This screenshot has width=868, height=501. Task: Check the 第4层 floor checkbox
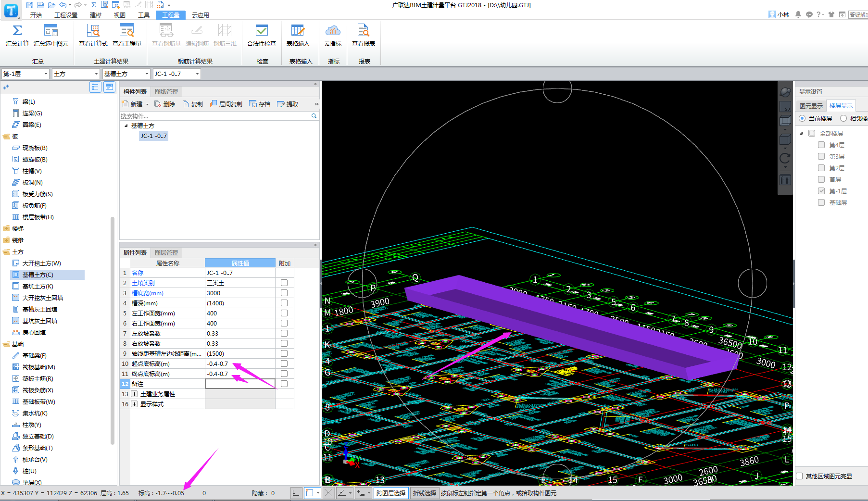pyautogui.click(x=821, y=145)
